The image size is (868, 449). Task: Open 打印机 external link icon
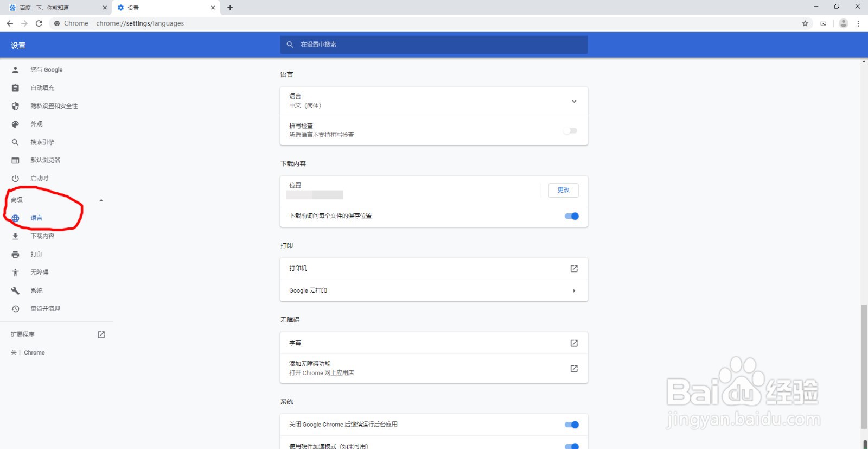(x=574, y=269)
